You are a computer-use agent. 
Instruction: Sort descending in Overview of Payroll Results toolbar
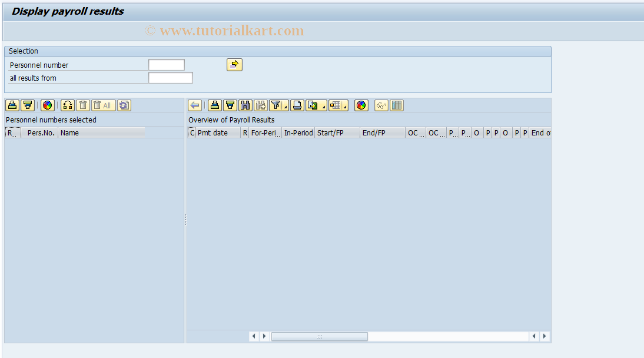pos(230,105)
